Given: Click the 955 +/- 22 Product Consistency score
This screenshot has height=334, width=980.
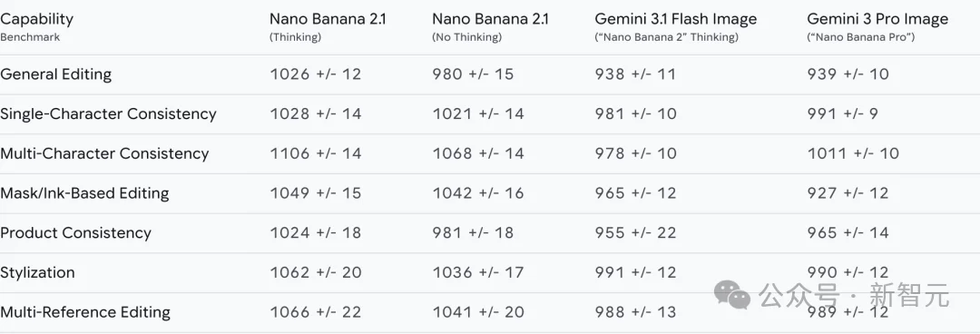Looking at the screenshot, I should tap(635, 232).
